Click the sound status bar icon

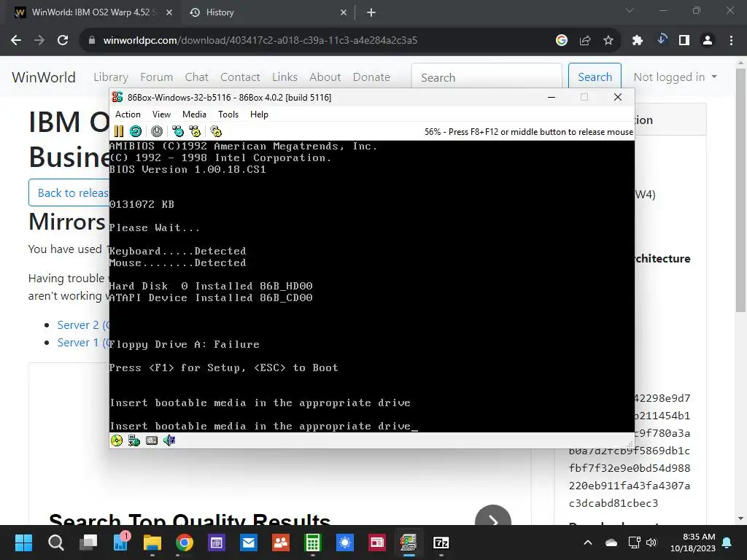click(x=169, y=440)
